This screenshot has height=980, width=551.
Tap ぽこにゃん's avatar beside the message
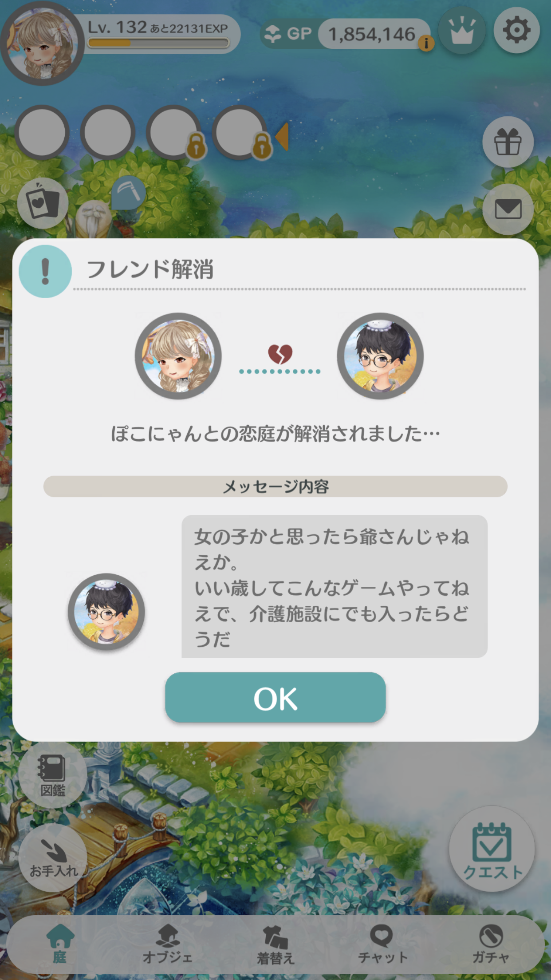[106, 612]
